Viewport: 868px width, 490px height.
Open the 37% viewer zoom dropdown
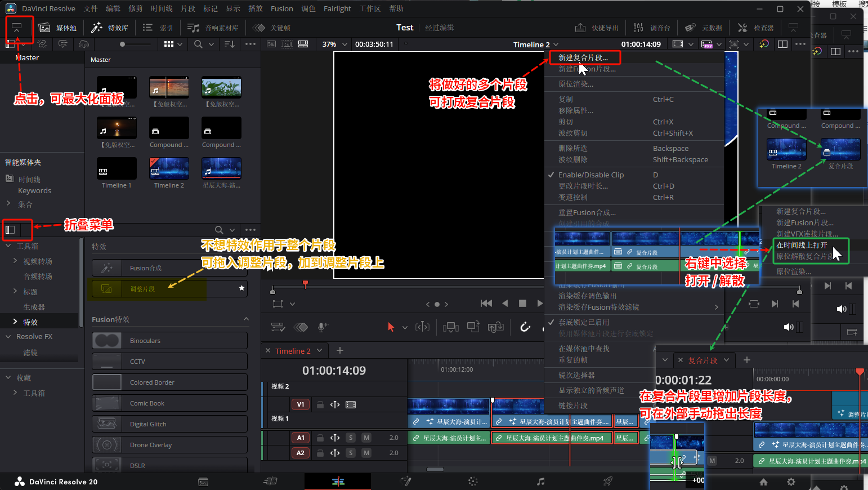pos(335,44)
